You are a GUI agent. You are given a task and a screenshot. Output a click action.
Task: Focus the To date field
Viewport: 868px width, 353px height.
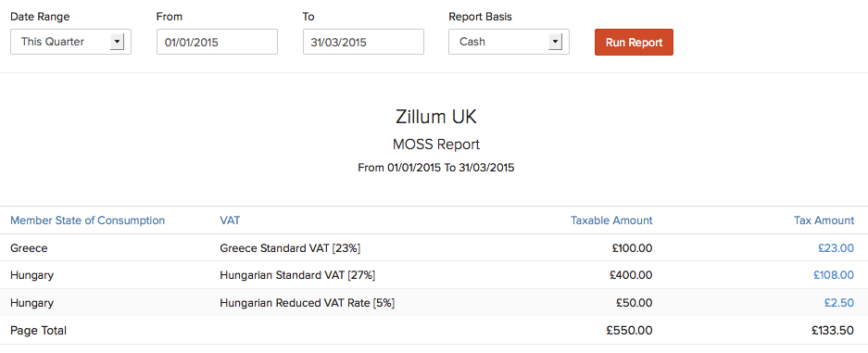click(x=363, y=42)
